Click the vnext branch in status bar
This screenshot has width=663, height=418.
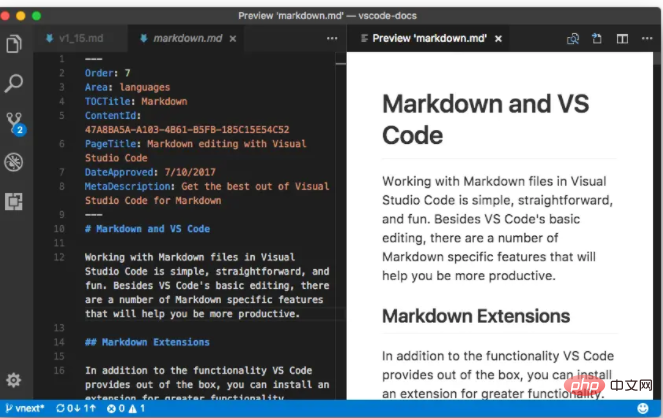point(24,409)
